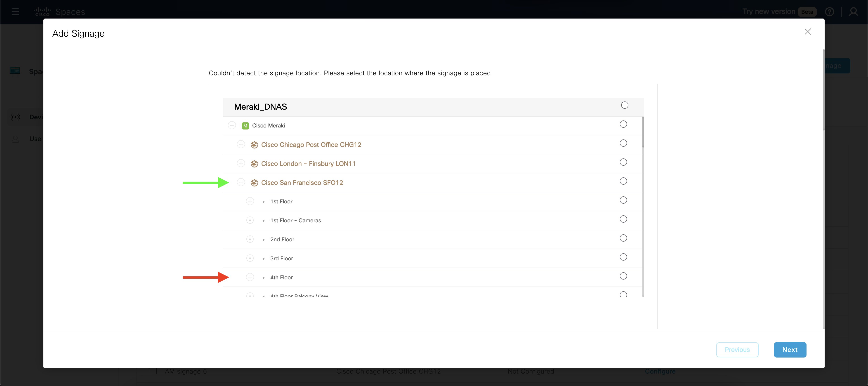Click the campus icon beside Cisco San Francisco SFO12

coord(254,182)
